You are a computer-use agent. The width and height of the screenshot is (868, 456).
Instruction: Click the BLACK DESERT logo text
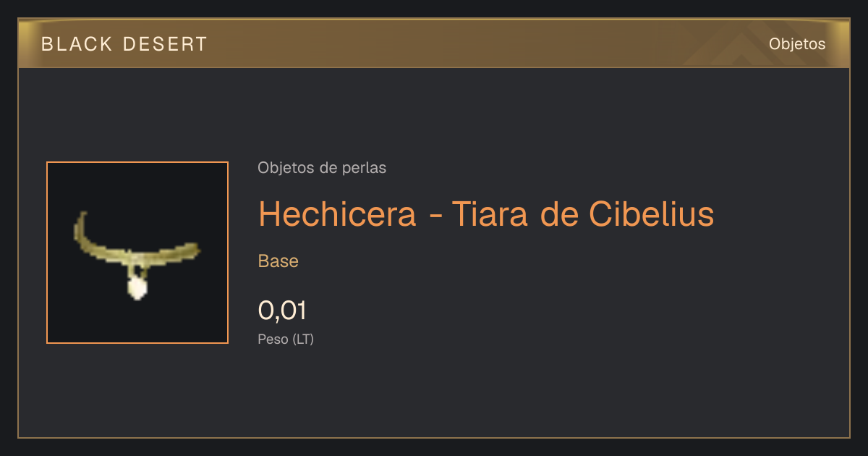tap(124, 44)
